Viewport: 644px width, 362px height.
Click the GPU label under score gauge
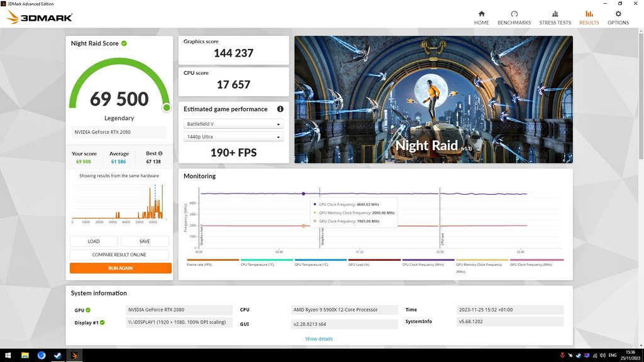pos(119,132)
